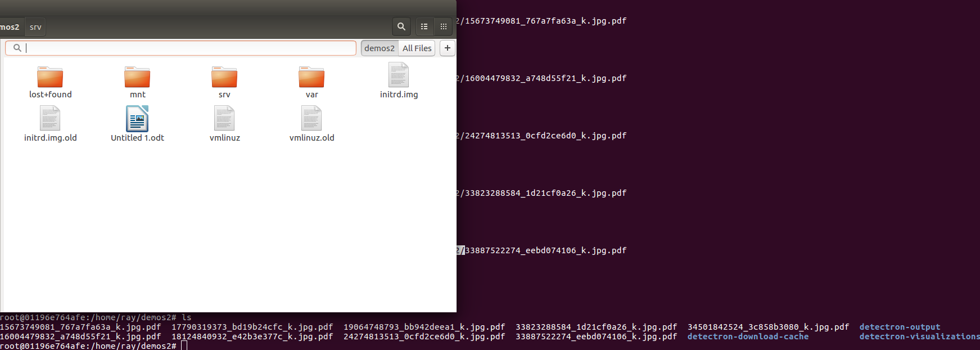The image size is (980, 350).
Task: Toggle the search magnifier button in toolbar
Action: (401, 26)
